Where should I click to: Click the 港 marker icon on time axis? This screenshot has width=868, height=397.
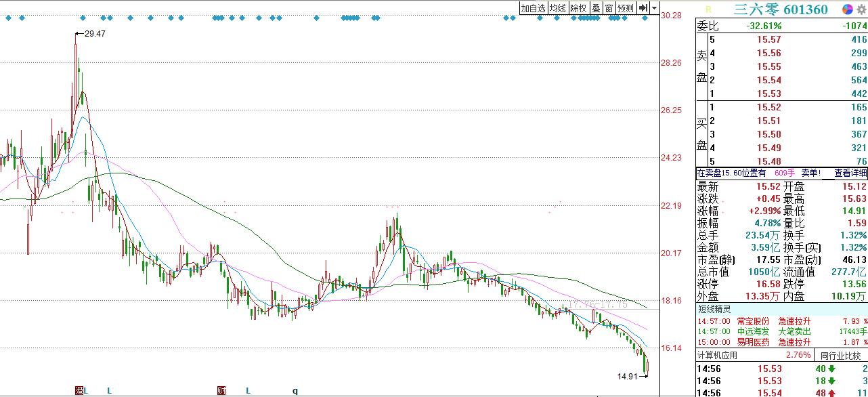pyautogui.click(x=80, y=391)
